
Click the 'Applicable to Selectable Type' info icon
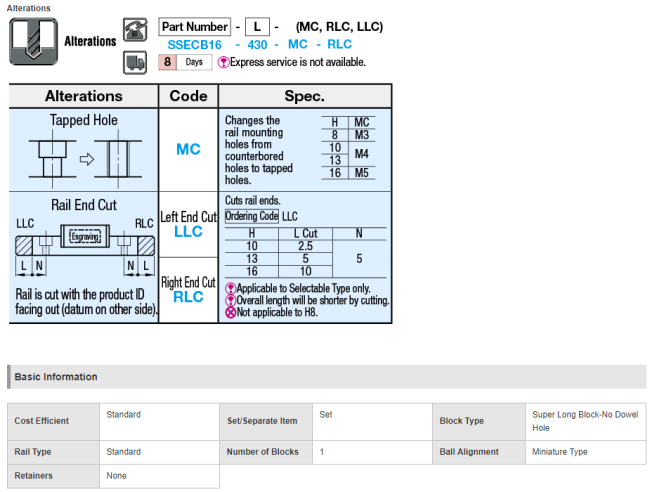click(x=230, y=288)
